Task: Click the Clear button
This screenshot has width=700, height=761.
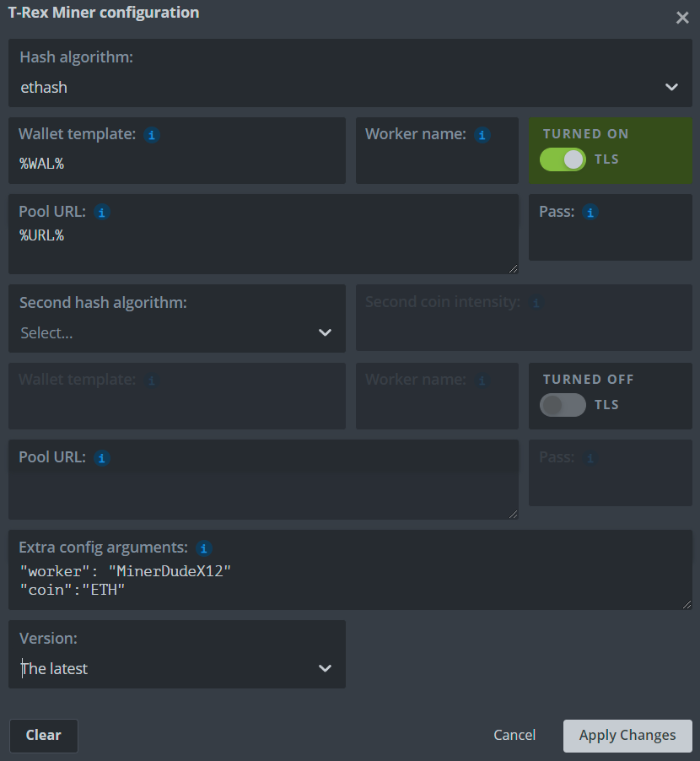Action: [44, 736]
